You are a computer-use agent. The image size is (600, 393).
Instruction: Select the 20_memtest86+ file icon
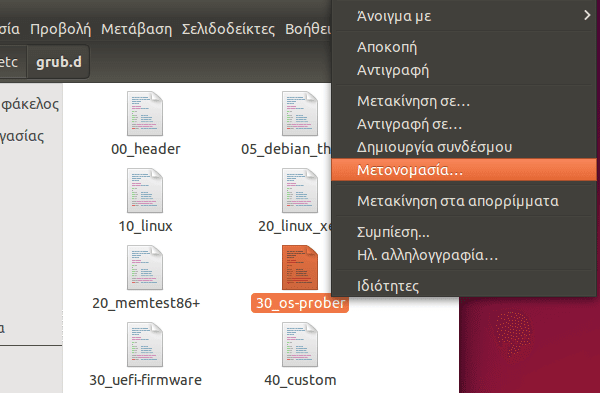point(145,267)
